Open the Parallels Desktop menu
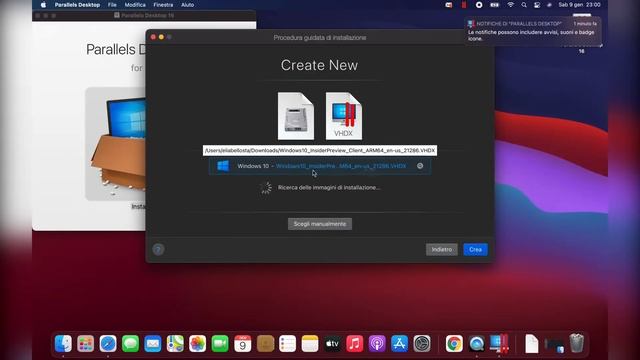Image resolution: width=640 pixels, height=360 pixels. (77, 5)
